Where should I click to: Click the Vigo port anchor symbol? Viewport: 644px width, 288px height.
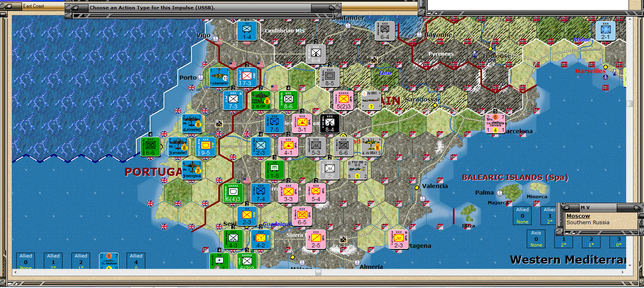click(215, 39)
